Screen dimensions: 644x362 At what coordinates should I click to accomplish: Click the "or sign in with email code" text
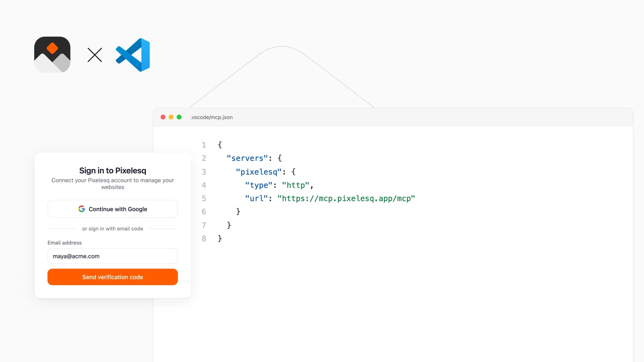pyautogui.click(x=113, y=229)
